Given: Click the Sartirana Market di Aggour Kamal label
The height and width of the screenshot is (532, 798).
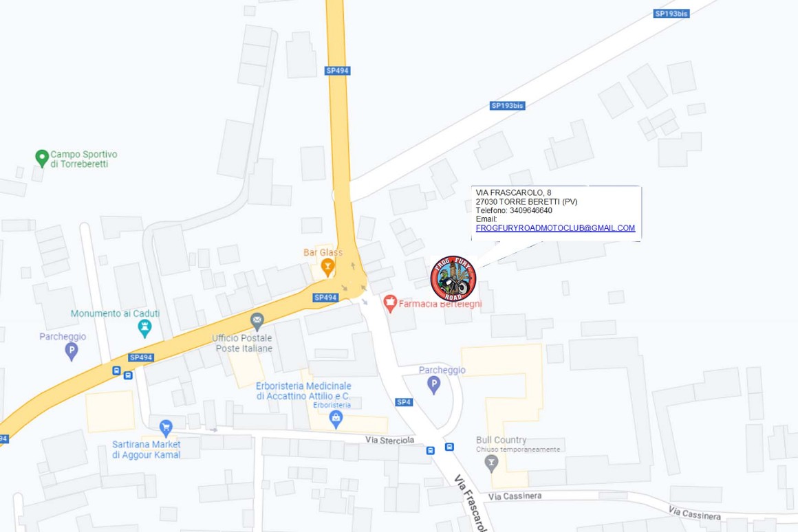Looking at the screenshot, I should pos(147,450).
